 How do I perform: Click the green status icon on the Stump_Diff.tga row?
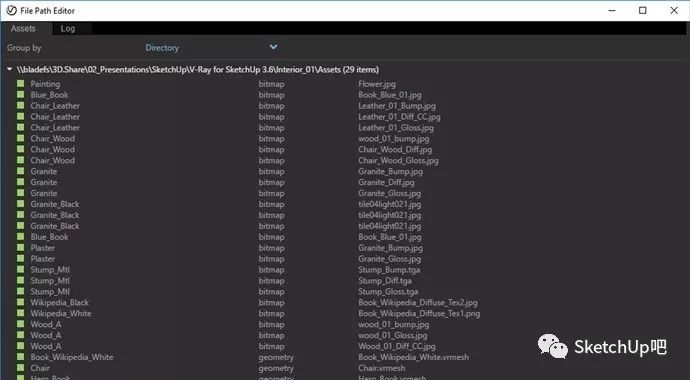(20, 280)
